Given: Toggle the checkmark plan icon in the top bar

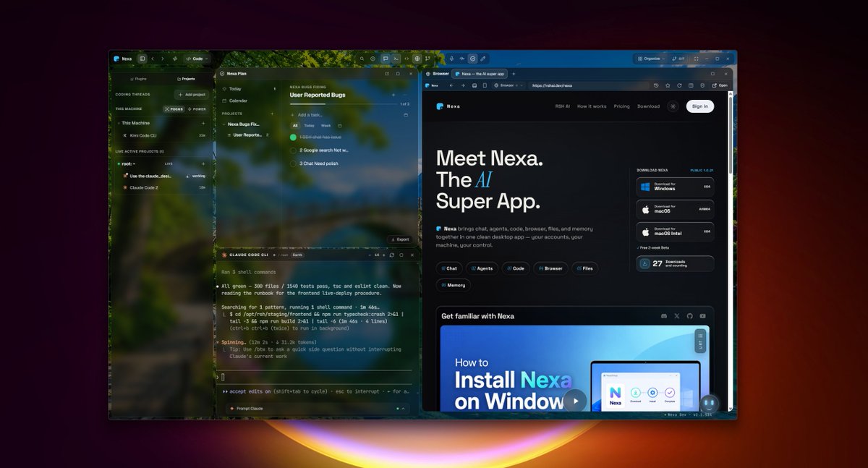Looking at the screenshot, I should (472, 59).
